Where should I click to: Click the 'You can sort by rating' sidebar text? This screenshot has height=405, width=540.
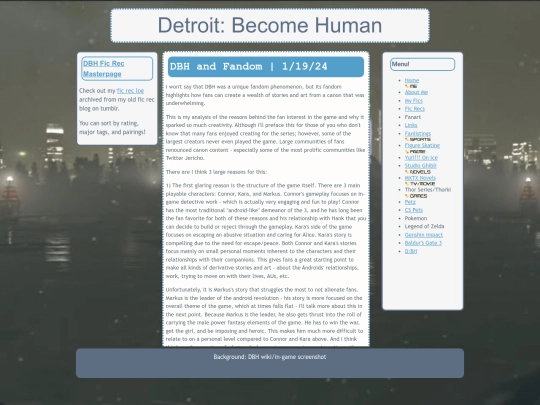click(x=112, y=127)
